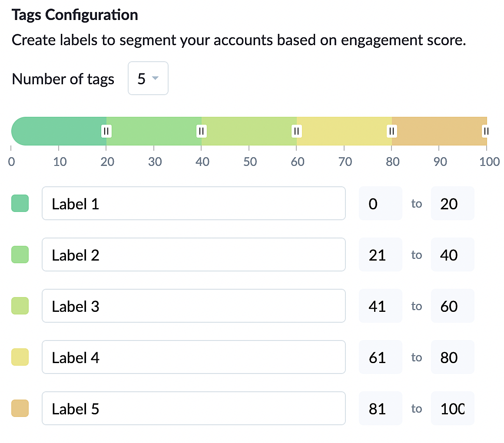Click the Label 5 lower bound 81

(380, 408)
